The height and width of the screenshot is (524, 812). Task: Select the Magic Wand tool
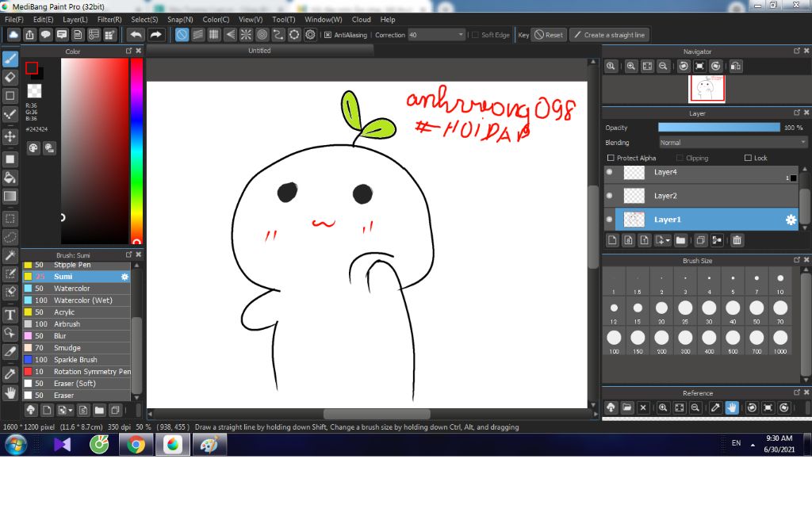pos(10,255)
